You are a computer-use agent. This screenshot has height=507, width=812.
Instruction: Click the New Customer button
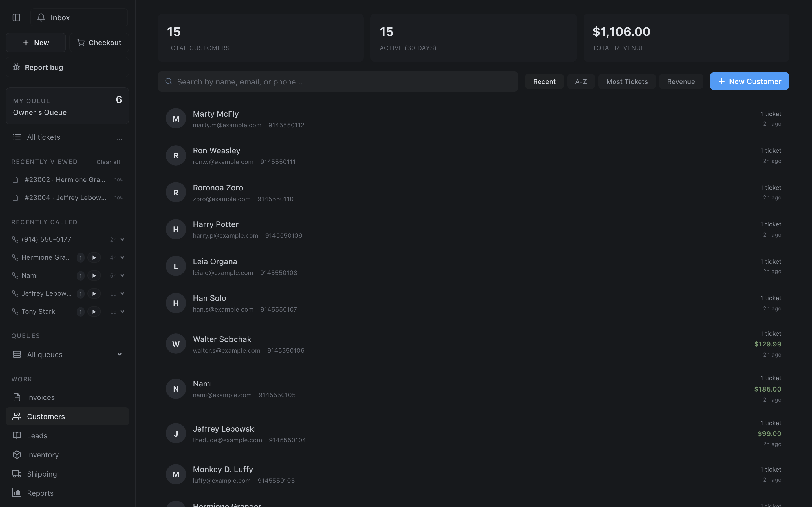click(x=749, y=81)
